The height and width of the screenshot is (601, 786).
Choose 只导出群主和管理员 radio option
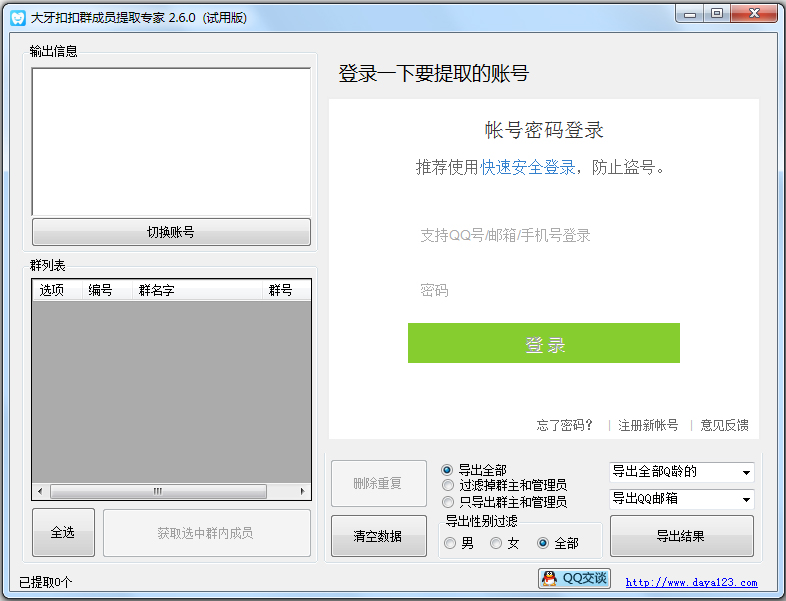coord(448,501)
